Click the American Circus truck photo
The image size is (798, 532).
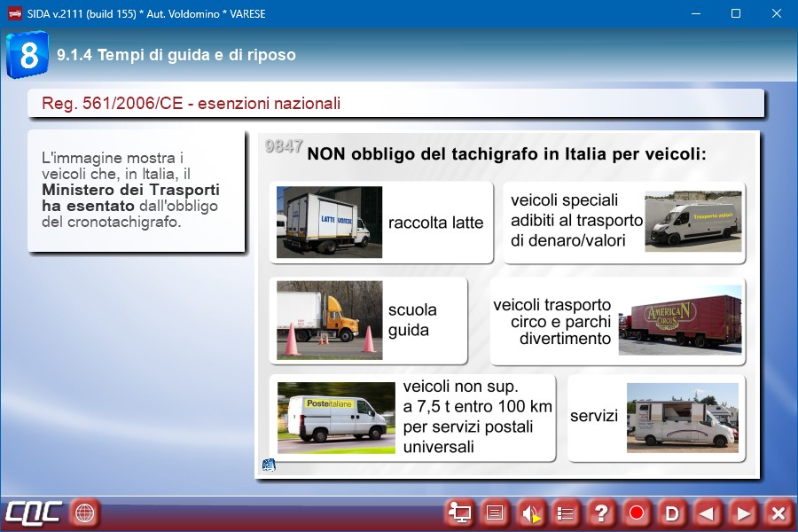[x=679, y=320]
